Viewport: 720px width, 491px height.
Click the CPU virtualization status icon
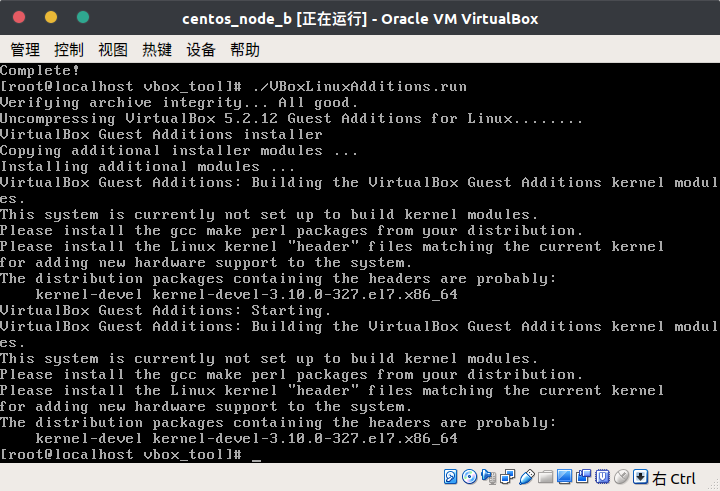click(x=602, y=477)
